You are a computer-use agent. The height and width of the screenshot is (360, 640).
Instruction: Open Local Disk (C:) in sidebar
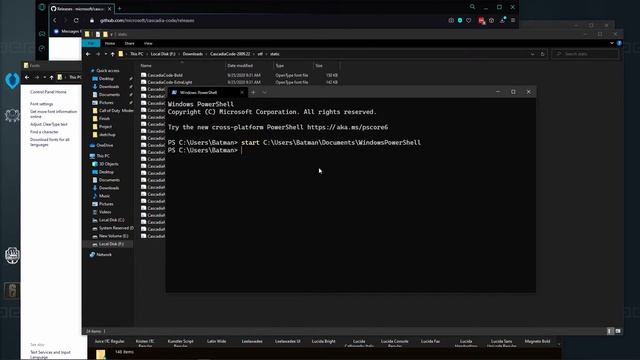point(111,220)
